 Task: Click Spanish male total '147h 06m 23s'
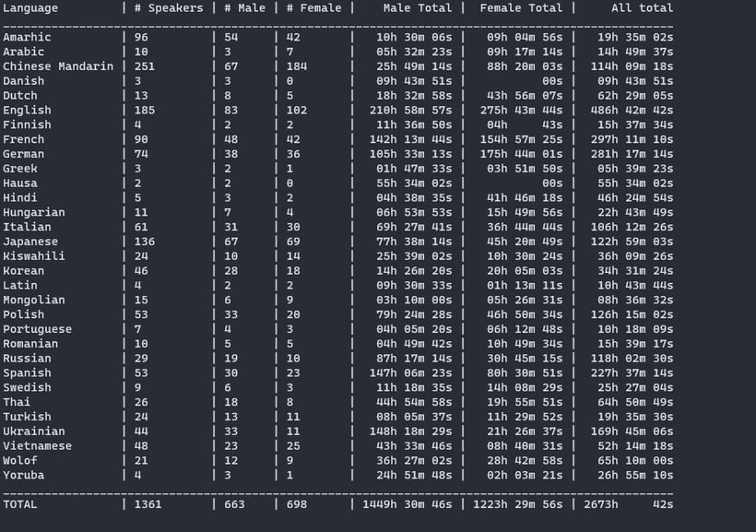[411, 372]
